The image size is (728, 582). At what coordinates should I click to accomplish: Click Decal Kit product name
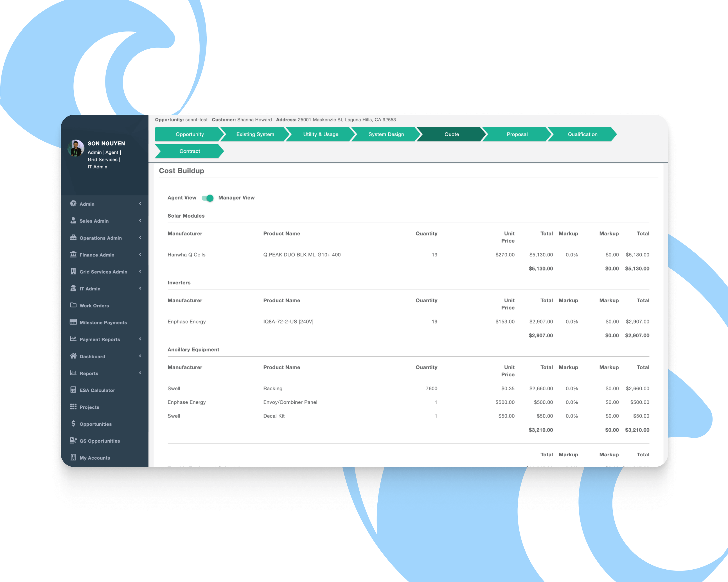(x=274, y=416)
